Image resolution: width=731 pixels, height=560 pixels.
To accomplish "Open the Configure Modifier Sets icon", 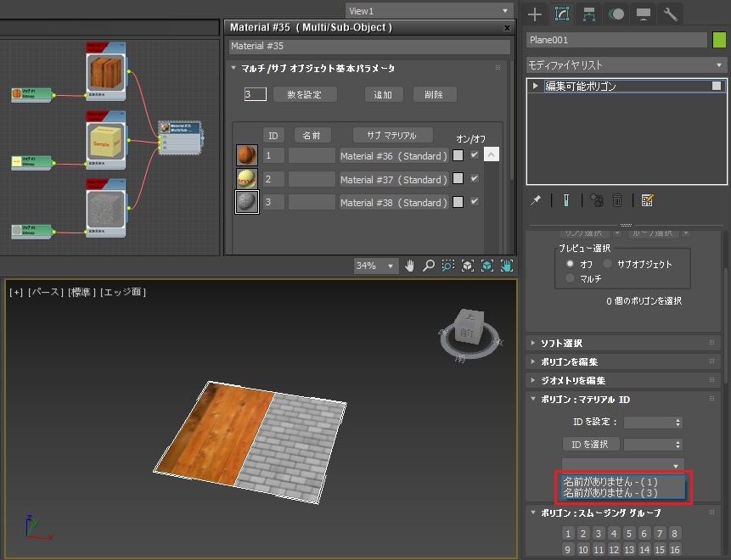I will 649,200.
